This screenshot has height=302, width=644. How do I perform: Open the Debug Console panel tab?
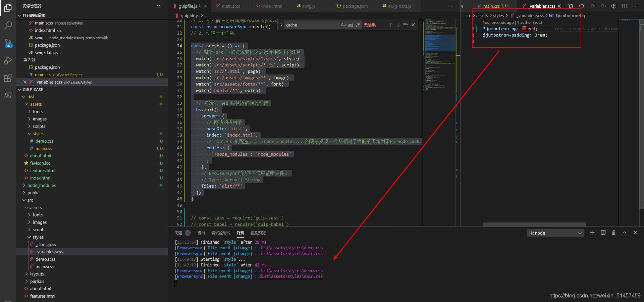pos(221,233)
